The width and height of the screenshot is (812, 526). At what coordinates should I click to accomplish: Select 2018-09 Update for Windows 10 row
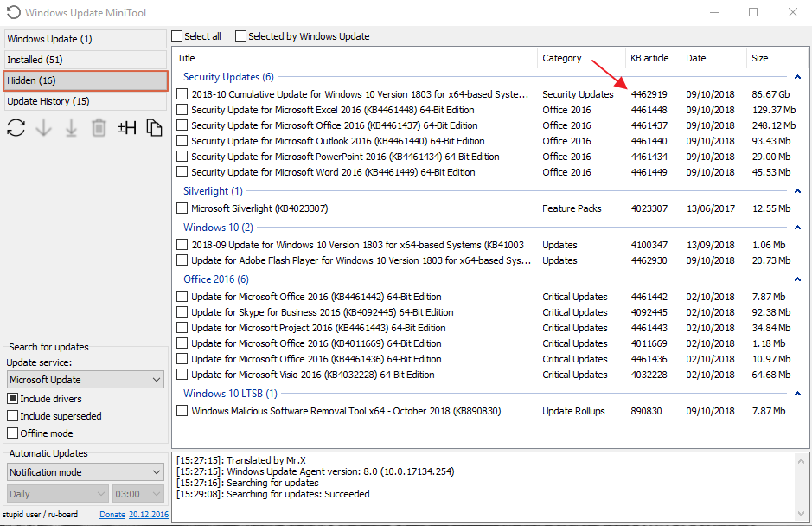[x=489, y=245]
